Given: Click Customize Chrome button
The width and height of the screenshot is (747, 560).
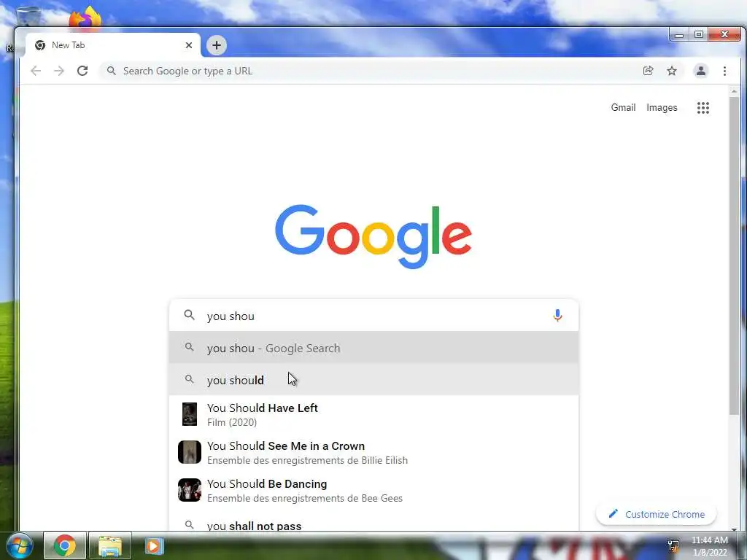Looking at the screenshot, I should tap(657, 514).
